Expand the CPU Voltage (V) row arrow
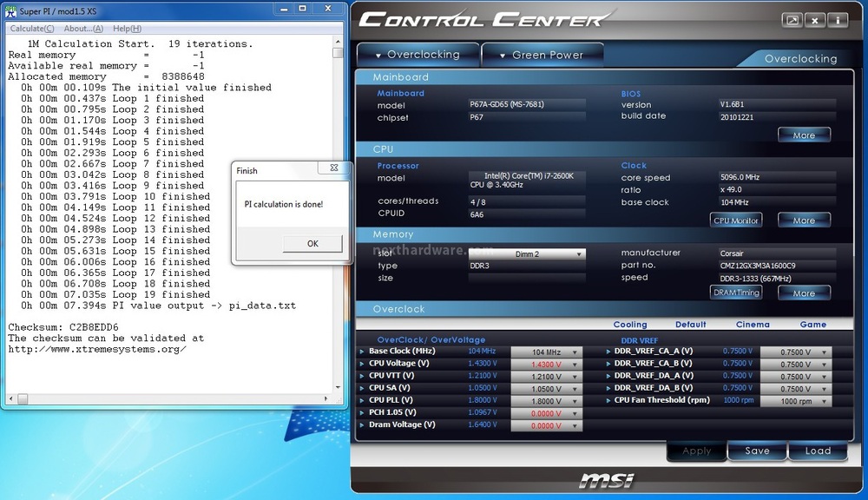This screenshot has height=500, width=868. (362, 363)
